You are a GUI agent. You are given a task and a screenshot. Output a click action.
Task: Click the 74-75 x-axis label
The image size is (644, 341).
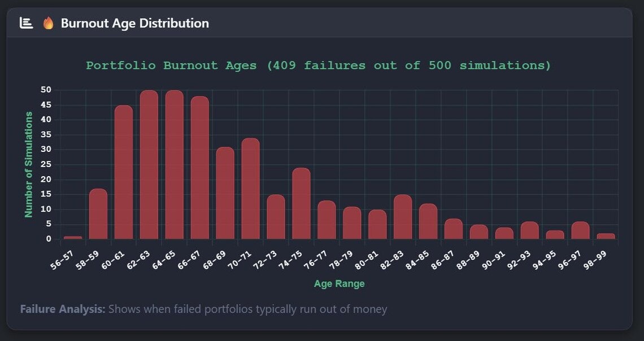[291, 260]
